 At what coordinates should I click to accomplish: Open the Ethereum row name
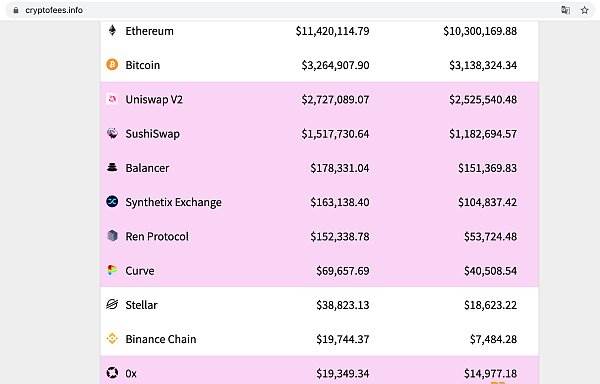149,31
